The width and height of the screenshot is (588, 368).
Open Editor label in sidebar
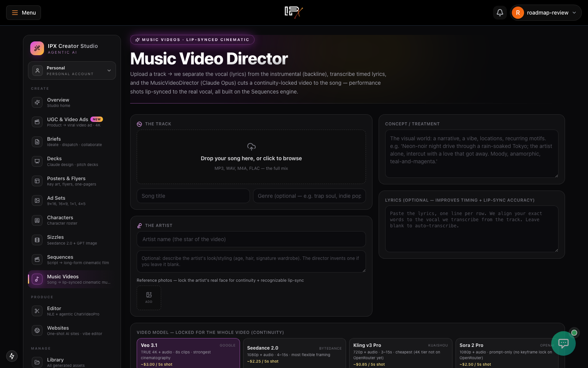pos(54,308)
